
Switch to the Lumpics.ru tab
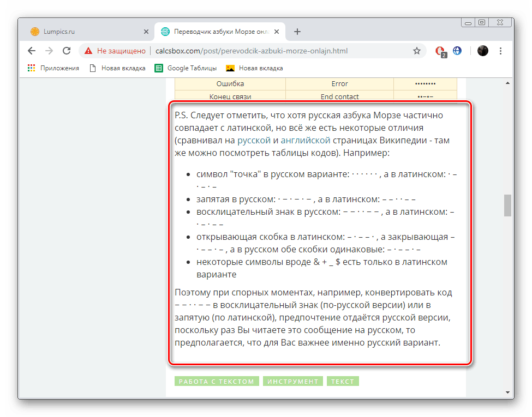(x=87, y=32)
